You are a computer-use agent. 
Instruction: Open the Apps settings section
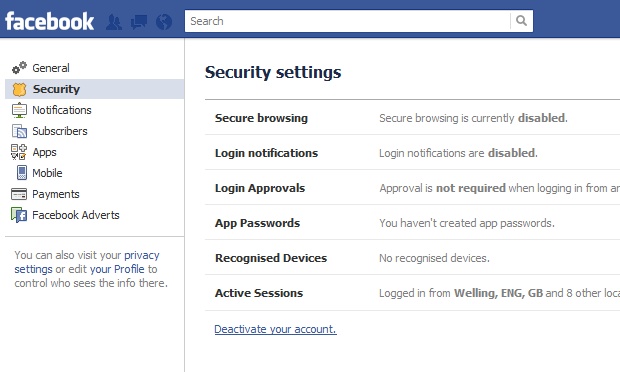pyautogui.click(x=44, y=152)
